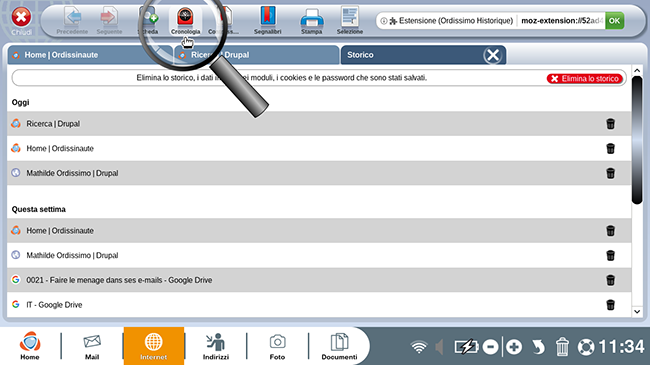Open Ricerca | Drupal from today's history

click(x=53, y=124)
